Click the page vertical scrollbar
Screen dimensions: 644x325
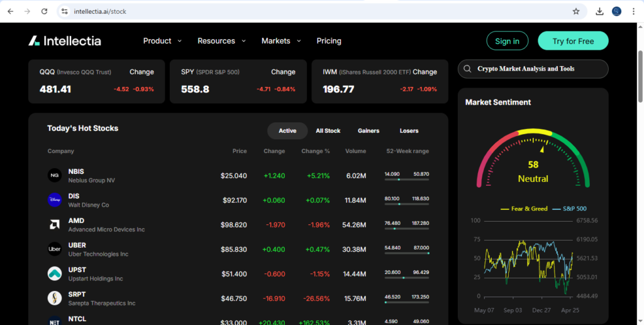coord(640,76)
